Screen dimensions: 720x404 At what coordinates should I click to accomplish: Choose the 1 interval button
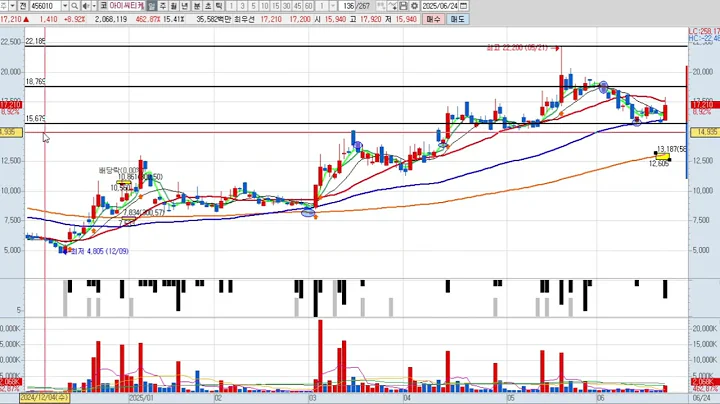231,6
